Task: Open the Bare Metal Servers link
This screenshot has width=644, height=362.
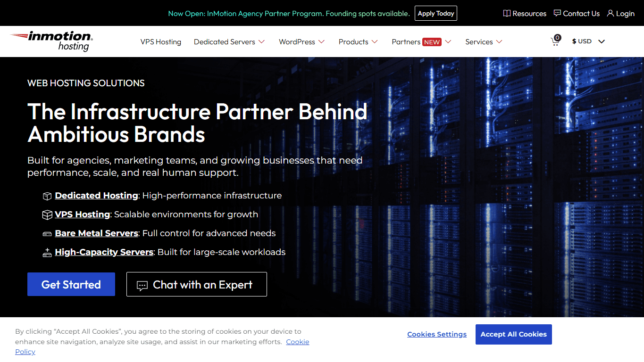Action: pyautogui.click(x=96, y=233)
